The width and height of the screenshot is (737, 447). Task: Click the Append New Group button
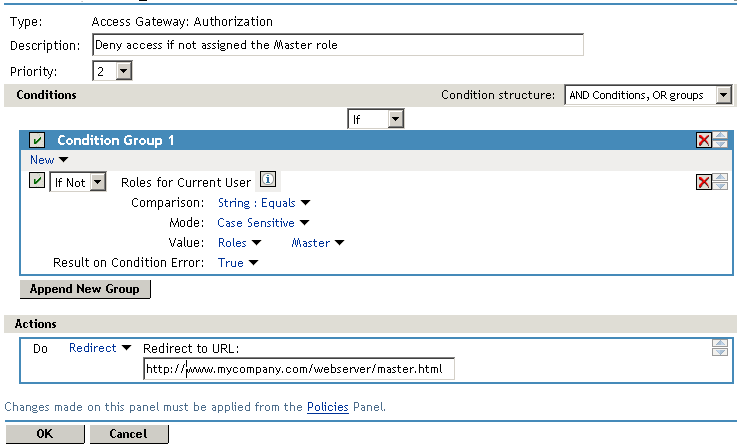click(85, 289)
